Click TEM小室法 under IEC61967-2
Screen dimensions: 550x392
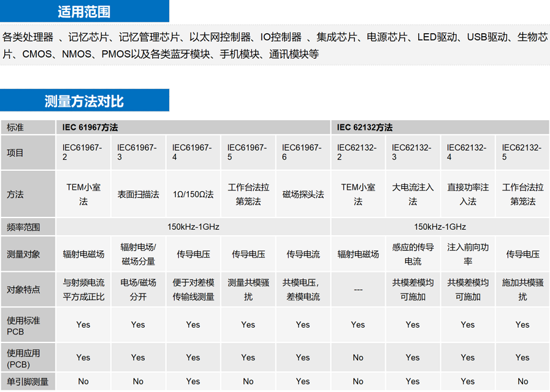[x=83, y=194]
